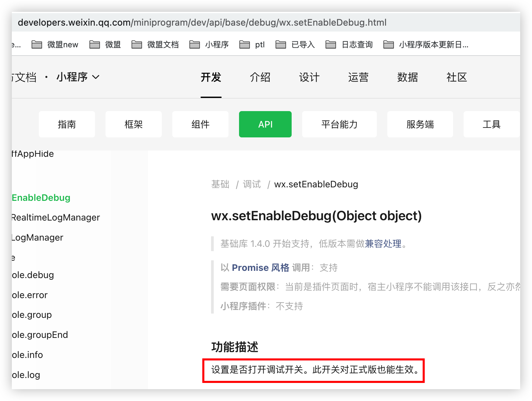Select the 服务端 category button
The image size is (532, 401).
[420, 124]
